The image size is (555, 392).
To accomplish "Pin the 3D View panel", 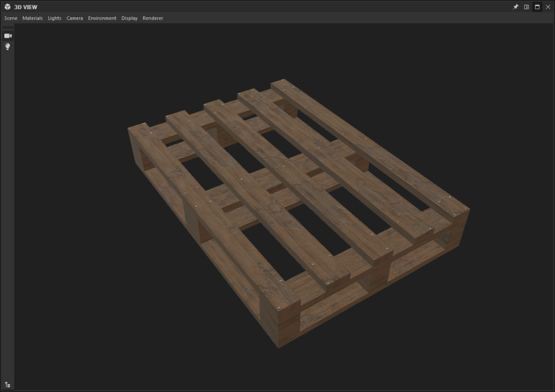I will point(516,7).
